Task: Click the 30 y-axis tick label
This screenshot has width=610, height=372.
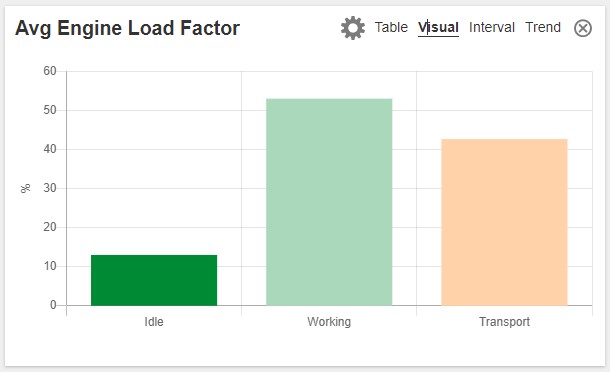Action: point(50,188)
